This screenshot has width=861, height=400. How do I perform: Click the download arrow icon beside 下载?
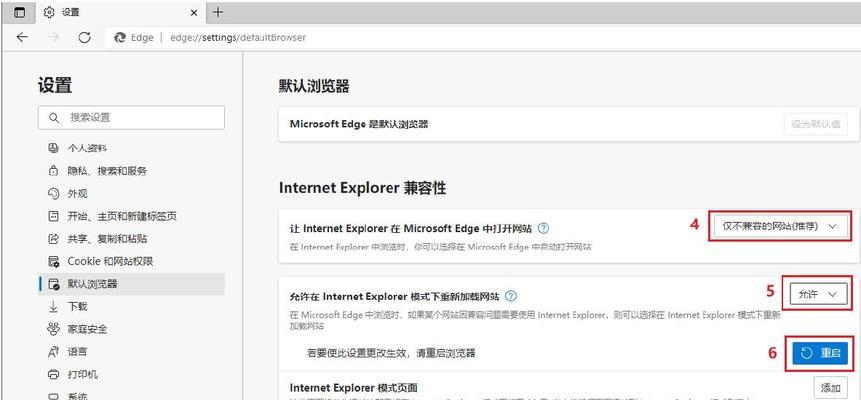coord(53,307)
